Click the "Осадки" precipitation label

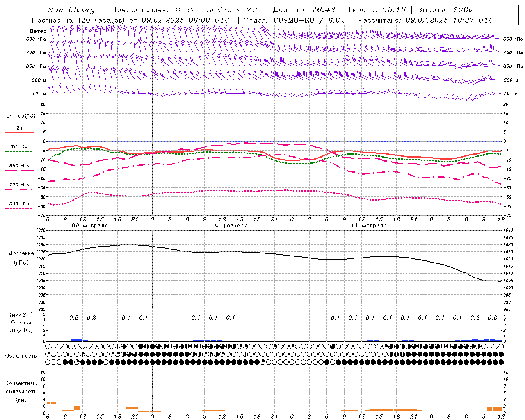(x=21, y=322)
